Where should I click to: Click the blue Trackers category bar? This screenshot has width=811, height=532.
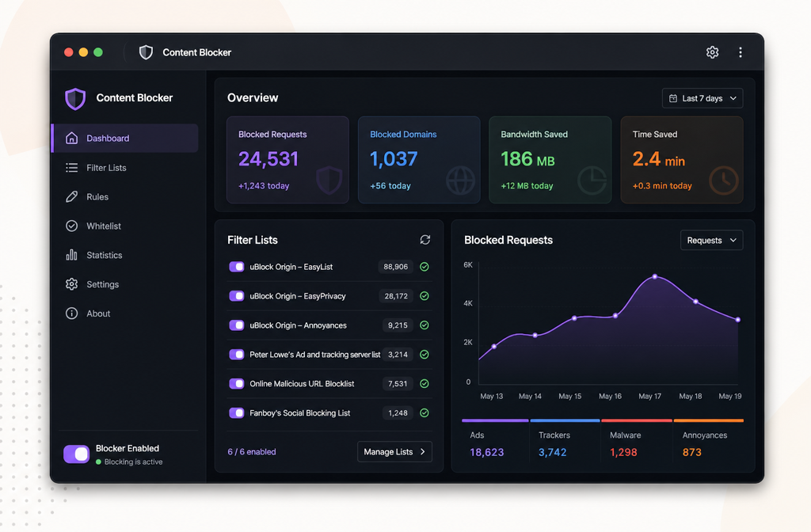click(x=565, y=421)
